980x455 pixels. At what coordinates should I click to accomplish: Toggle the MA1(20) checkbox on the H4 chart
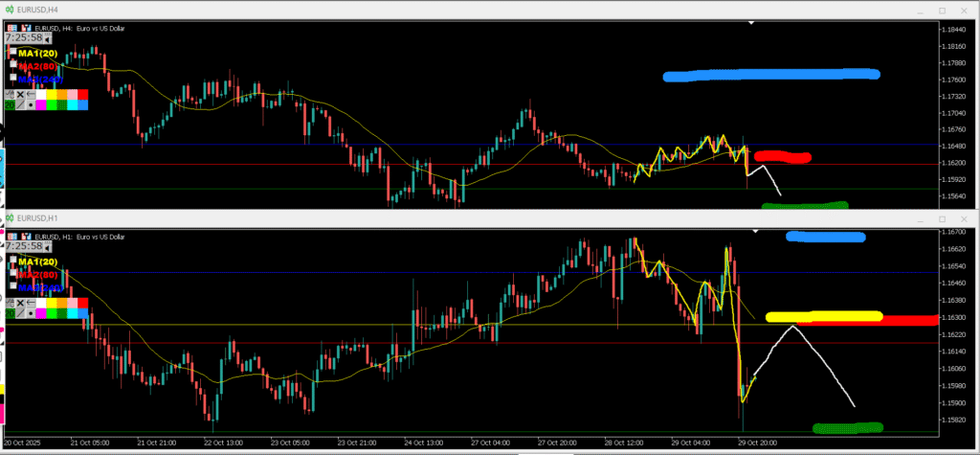click(13, 54)
